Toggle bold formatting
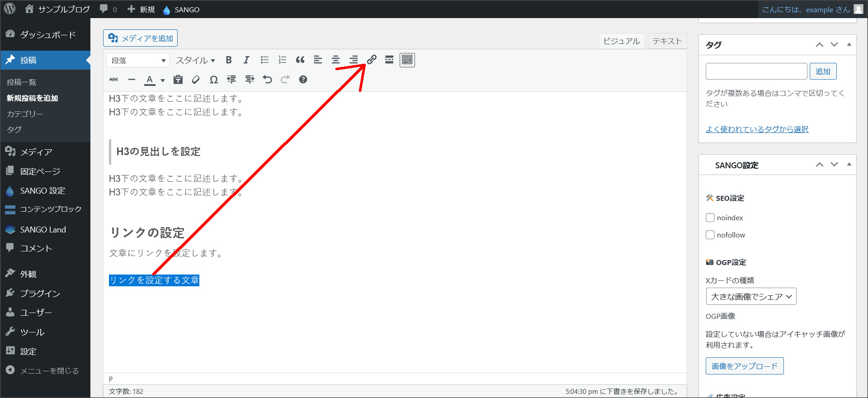This screenshot has width=868, height=398. click(x=229, y=60)
